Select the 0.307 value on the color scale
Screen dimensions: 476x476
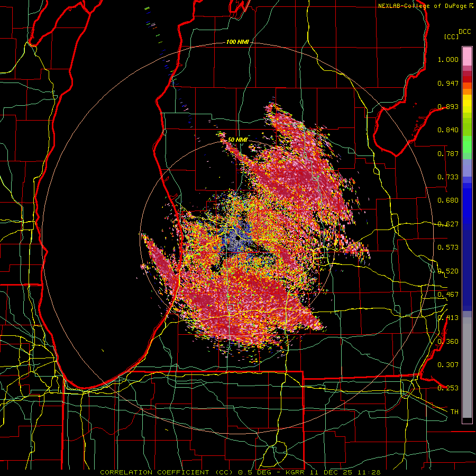(448, 365)
